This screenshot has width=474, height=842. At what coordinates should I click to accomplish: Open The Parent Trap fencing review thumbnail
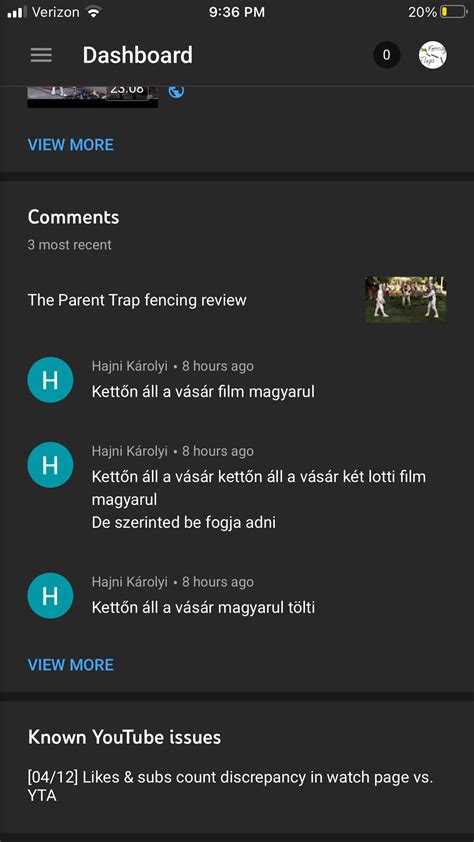(405, 300)
